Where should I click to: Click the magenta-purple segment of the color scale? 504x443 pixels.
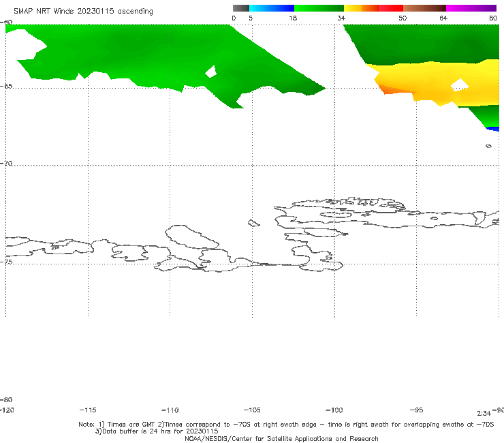pos(471,8)
